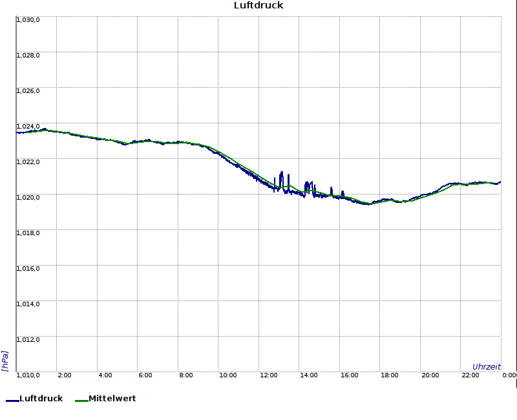Click the Uhrzeit axis label
Viewport: 517px width, 420px height.
point(487,366)
